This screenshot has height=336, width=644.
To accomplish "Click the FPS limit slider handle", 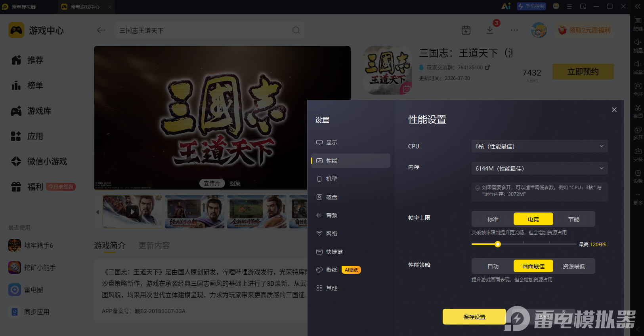I will click(498, 244).
